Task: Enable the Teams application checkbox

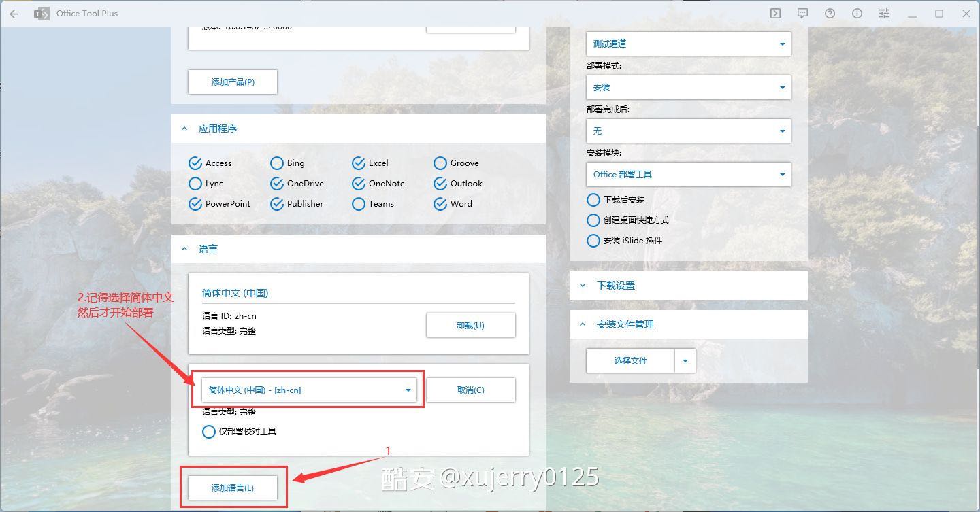Action: (x=359, y=204)
